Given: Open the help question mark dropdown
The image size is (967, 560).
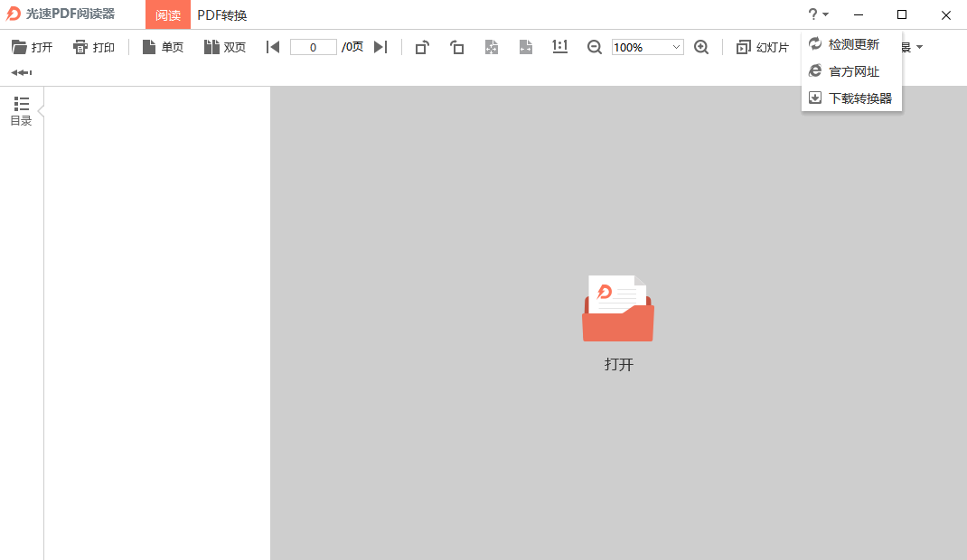Looking at the screenshot, I should pos(819,14).
